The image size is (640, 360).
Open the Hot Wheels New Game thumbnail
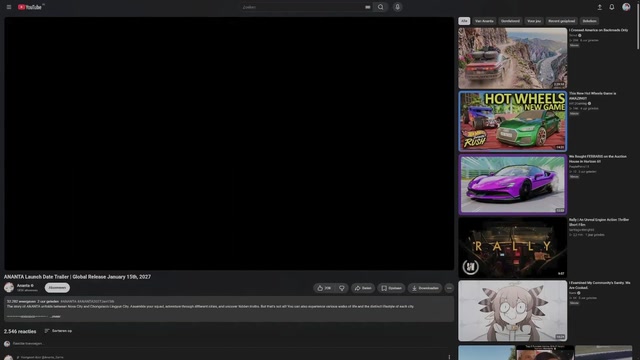point(513,121)
